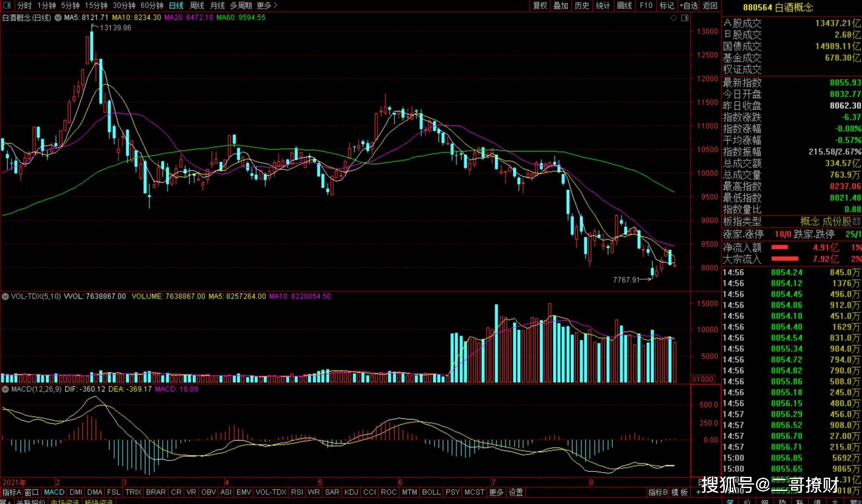Switch to 周线 weekly chart
Image resolution: width=862 pixels, height=504 pixels.
click(x=197, y=6)
